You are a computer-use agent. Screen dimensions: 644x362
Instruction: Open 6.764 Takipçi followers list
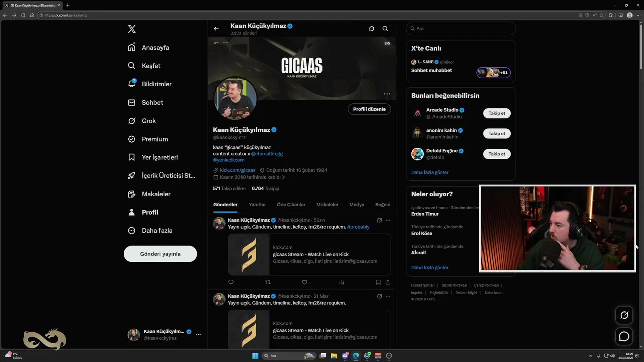265,188
